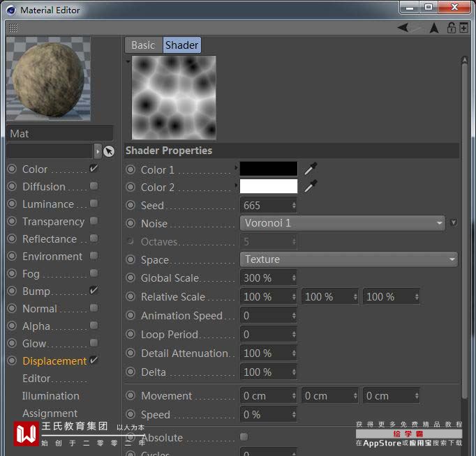This screenshot has width=476, height=456.
Task: Click the Voronoi noise shader preview
Action: (x=174, y=98)
